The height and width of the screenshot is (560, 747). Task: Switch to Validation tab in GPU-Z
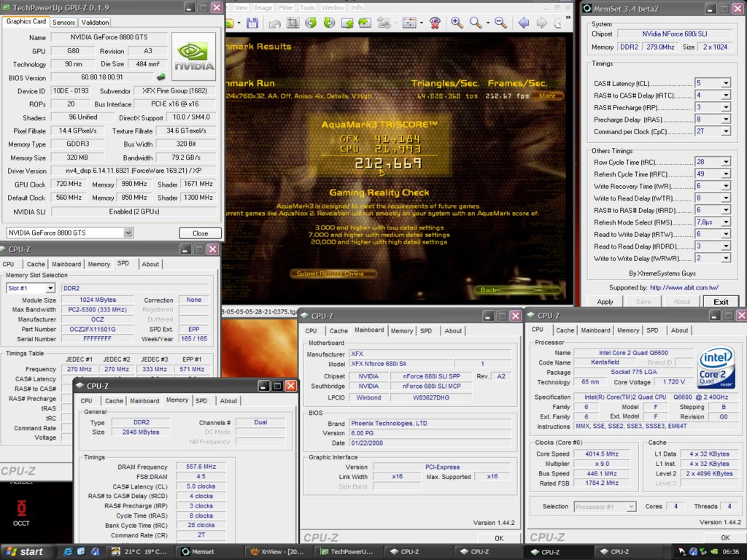[x=95, y=23]
